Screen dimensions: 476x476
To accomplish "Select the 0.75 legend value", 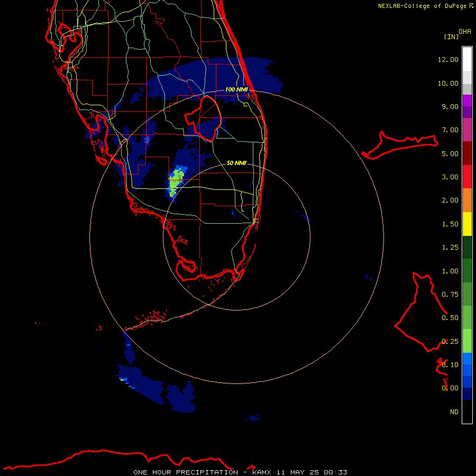I will (x=450, y=295).
